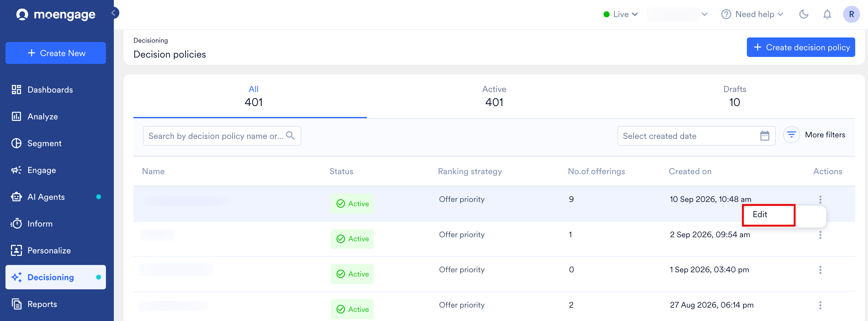
Task: Switch to the All tab
Action: point(254,96)
